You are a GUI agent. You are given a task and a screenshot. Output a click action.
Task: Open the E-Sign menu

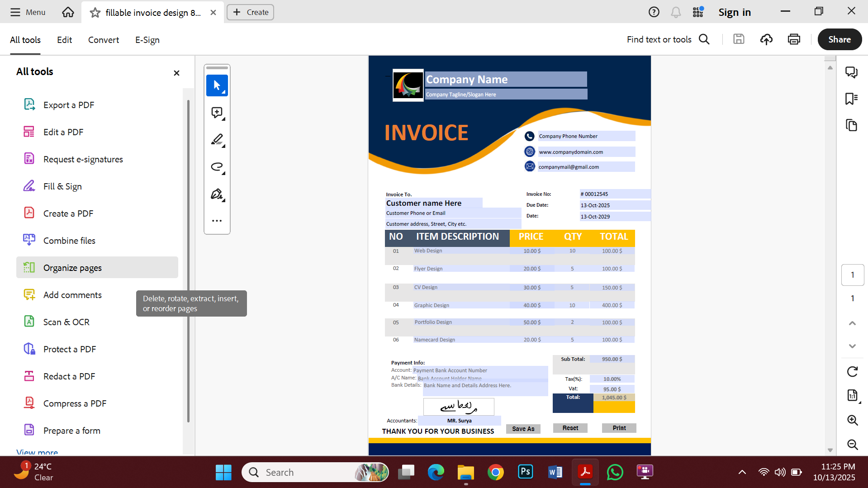(147, 40)
